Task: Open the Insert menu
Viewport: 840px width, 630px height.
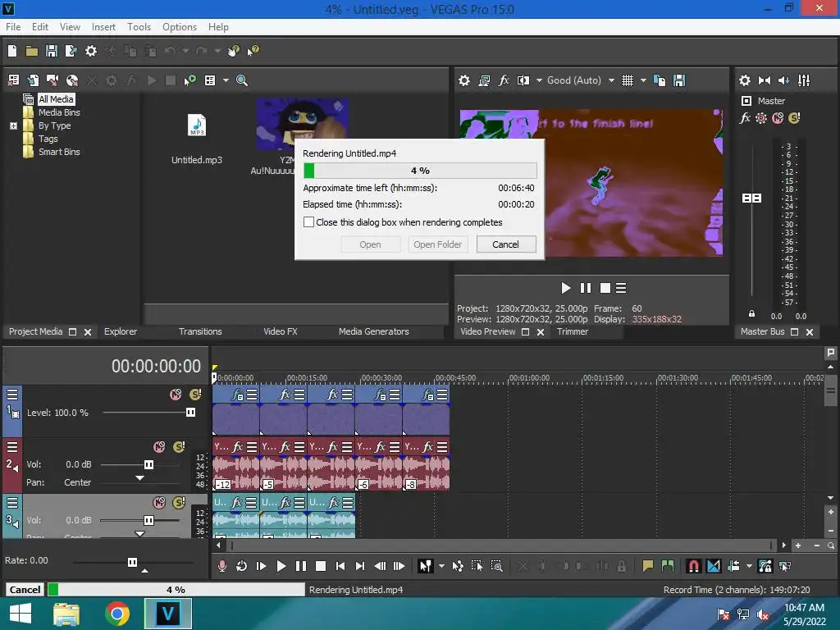Action: pos(103,27)
